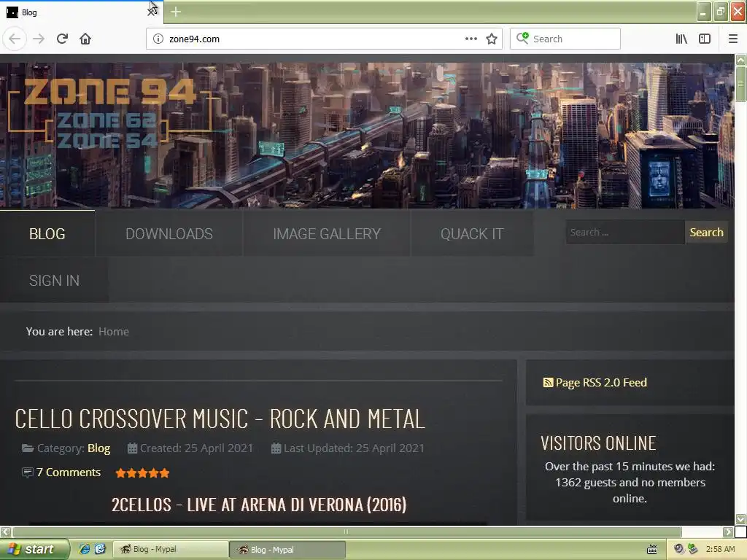Click the horizontal scrollbar thumb

point(347,532)
